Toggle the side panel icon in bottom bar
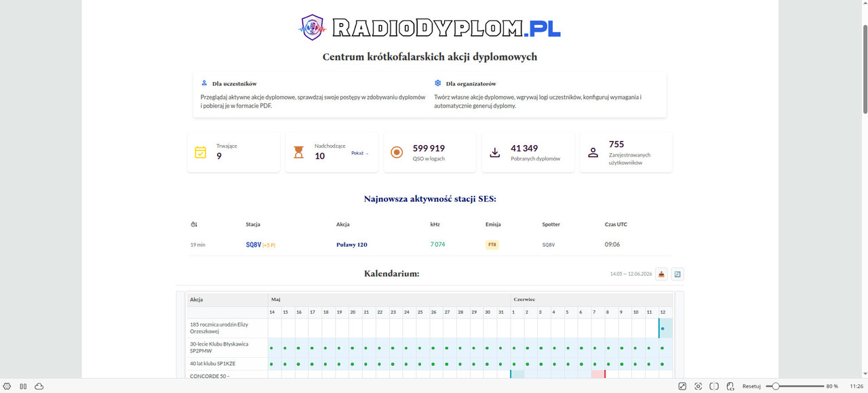The image size is (868, 393). [23, 386]
